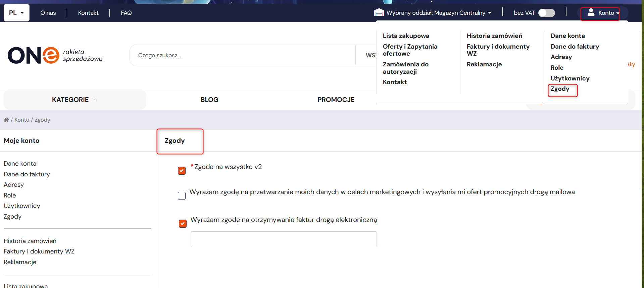
Task: Open the PL language dropdown
Action: [x=16, y=13]
